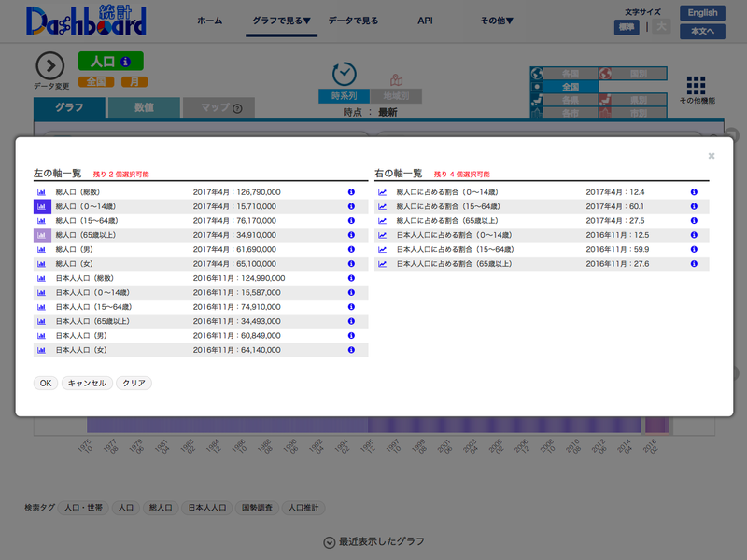The width and height of the screenshot is (747, 560).
Task: Click the クリア button
Action: tap(134, 384)
